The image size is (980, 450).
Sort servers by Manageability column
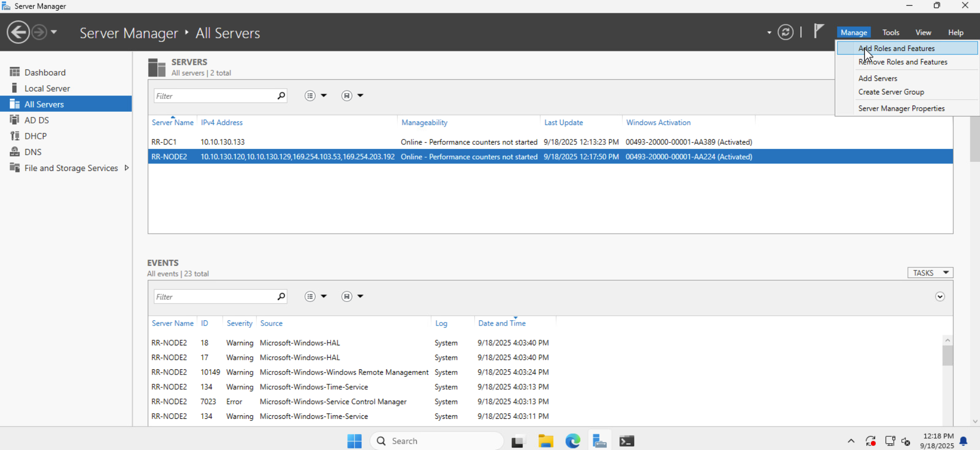pos(424,122)
